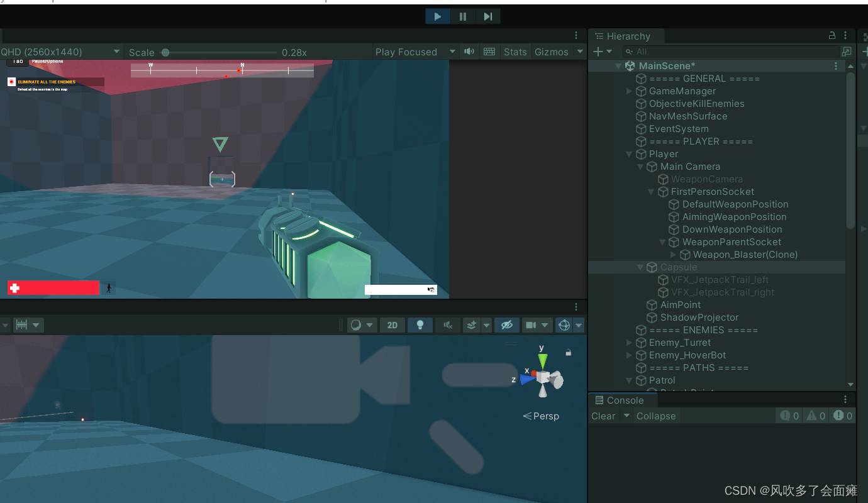Open the QHD (2560x1440) resolution dropdown

pyautogui.click(x=60, y=52)
